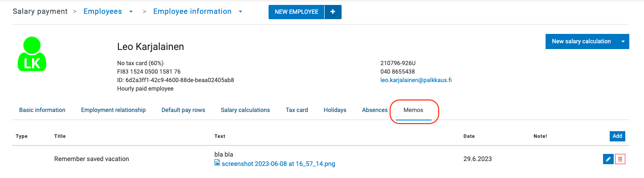The image size is (644, 178).
Task: Expand the Employee information dropdown arrow
Action: coord(240,12)
